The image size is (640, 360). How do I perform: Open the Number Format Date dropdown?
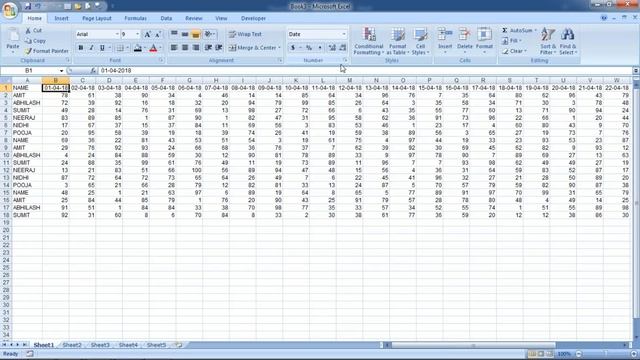click(344, 34)
